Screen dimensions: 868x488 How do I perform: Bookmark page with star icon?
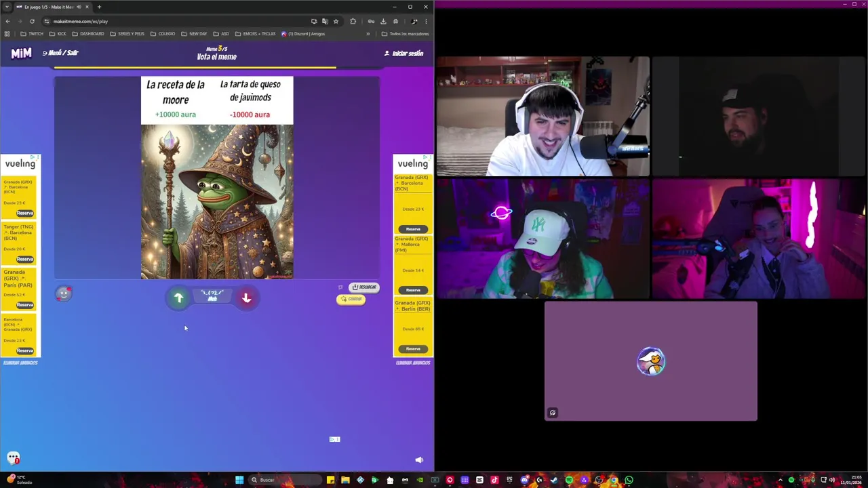point(336,21)
